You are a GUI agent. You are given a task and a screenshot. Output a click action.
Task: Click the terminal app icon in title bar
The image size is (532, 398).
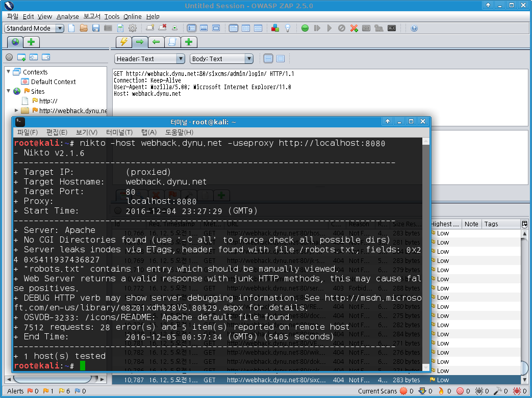[20, 122]
